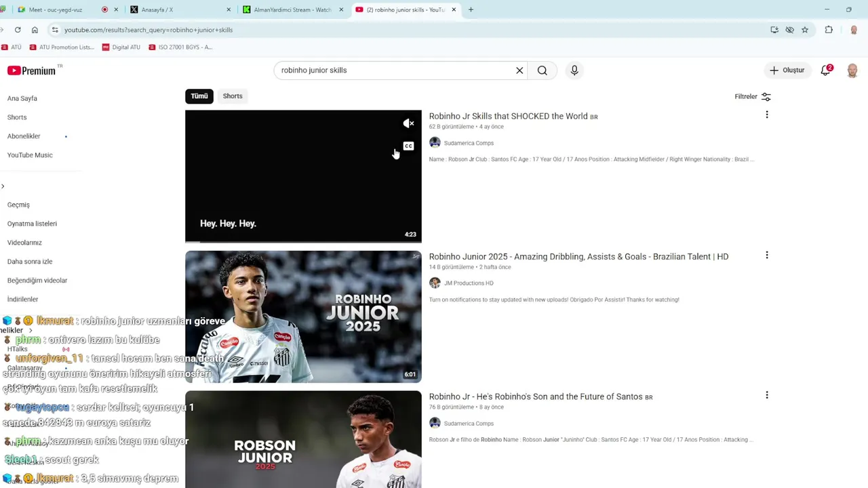Select the Tümü filter chip
868x488 pixels.
[x=199, y=96]
